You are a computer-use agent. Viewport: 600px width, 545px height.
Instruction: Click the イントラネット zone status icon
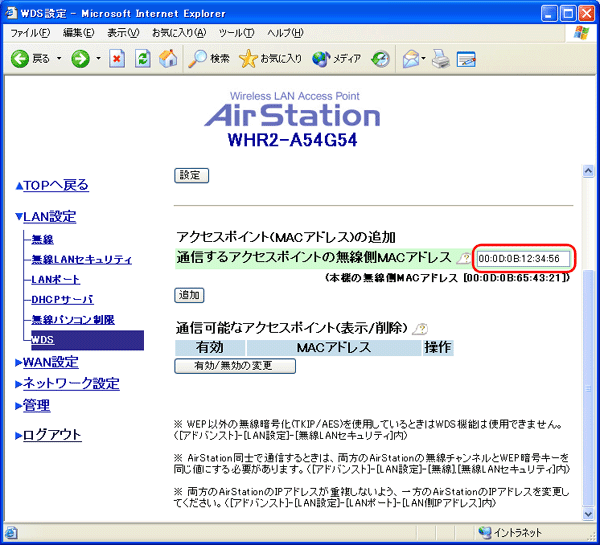[x=484, y=532]
